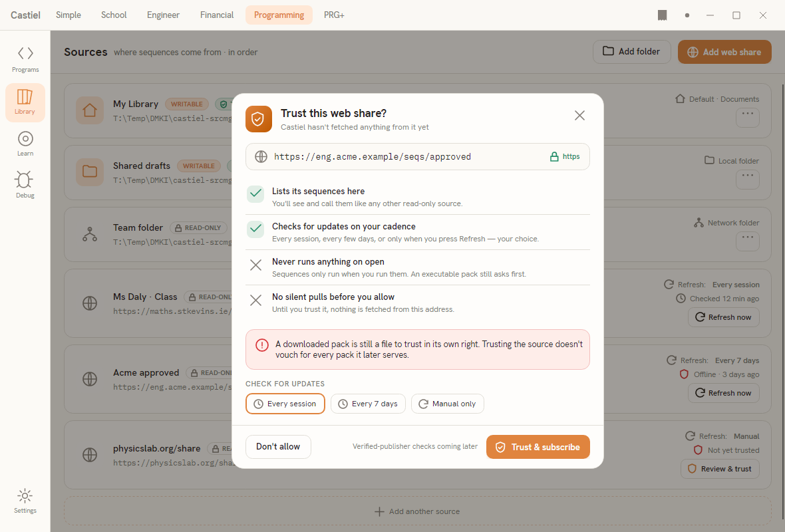Click the refresh icon beside Refresh: Manual
Viewport: 785px width, 532px height.
coord(690,436)
